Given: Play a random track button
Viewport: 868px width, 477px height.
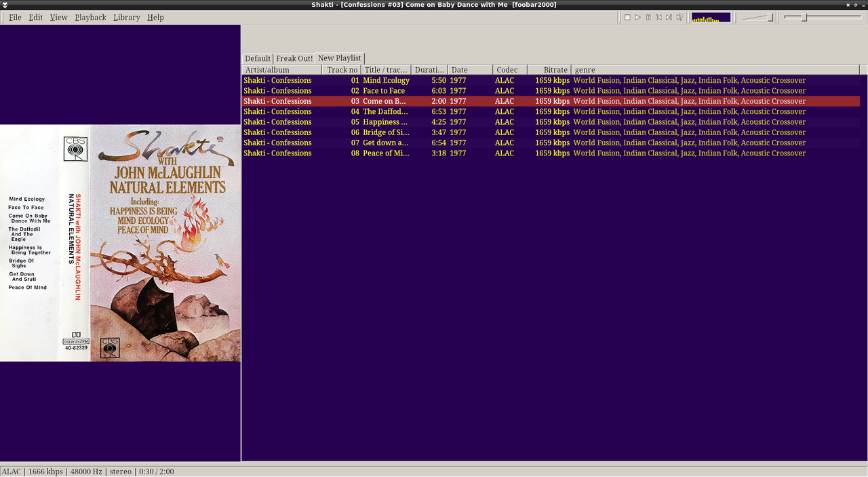Looking at the screenshot, I should [679, 18].
